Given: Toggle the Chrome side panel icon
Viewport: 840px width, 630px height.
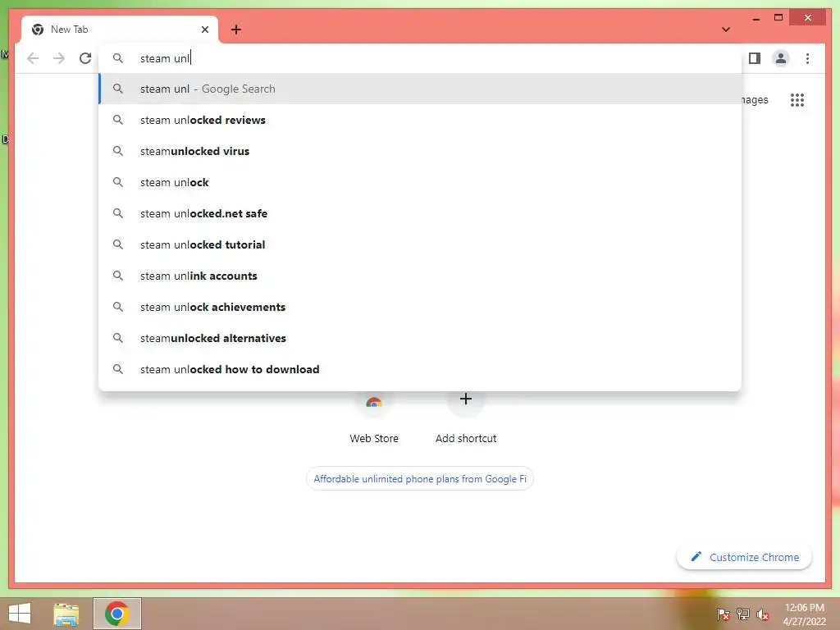Looking at the screenshot, I should coord(755,58).
